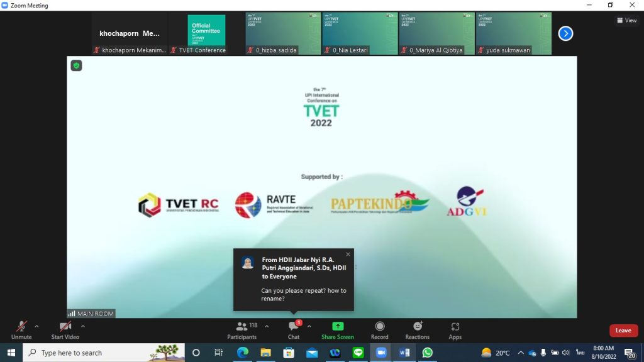Viewport: 644px width, 362px height.
Task: Open the Chat panel
Action: click(294, 331)
